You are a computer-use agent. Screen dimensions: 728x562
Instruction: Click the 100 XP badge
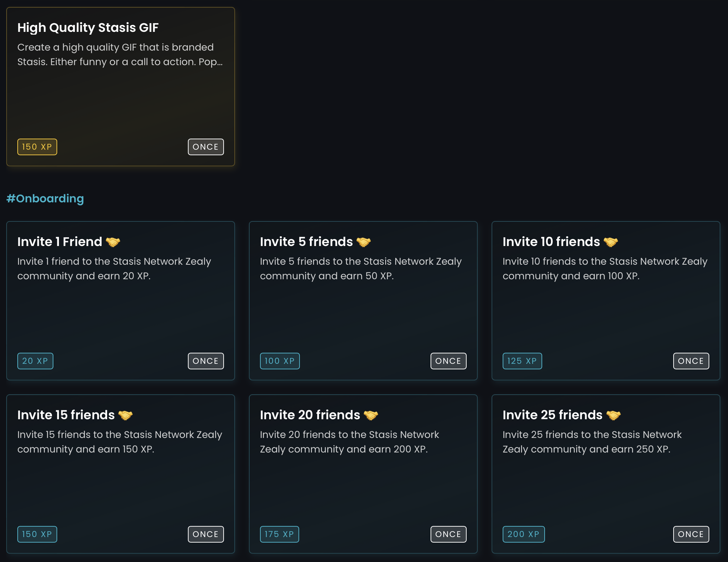point(280,361)
